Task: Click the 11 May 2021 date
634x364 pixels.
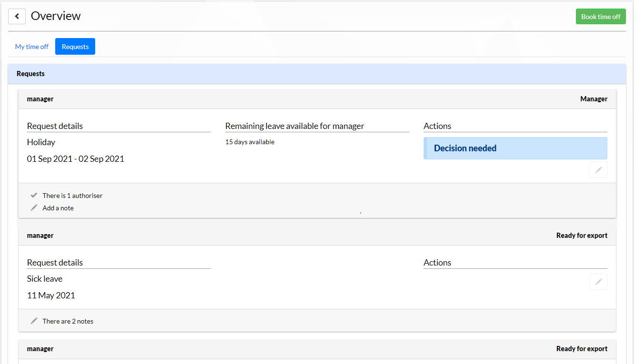Action: [x=51, y=295]
